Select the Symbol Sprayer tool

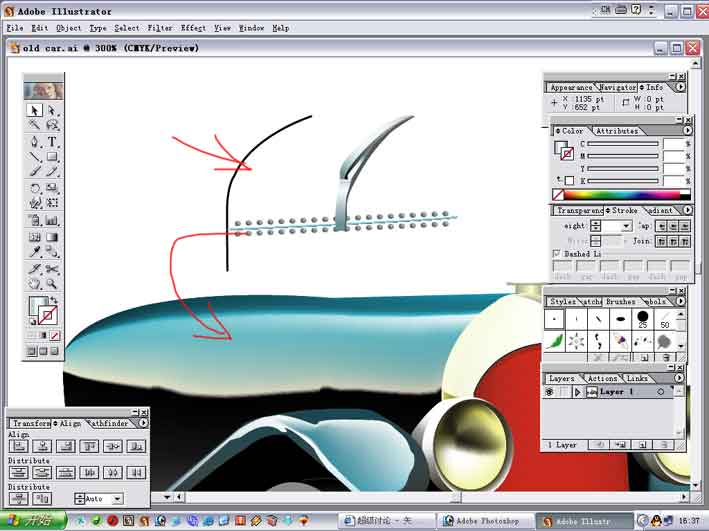point(34,221)
